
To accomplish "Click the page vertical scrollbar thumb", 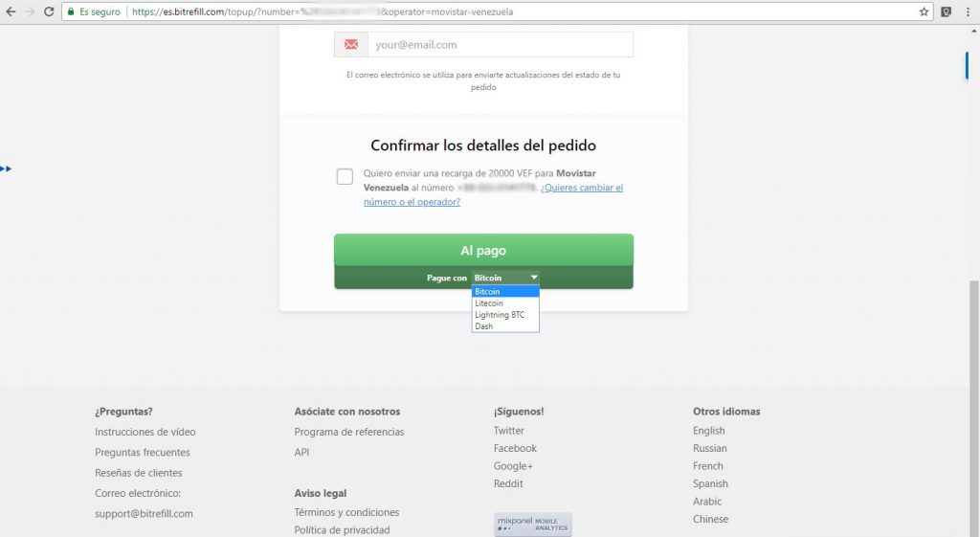I will click(973, 410).
